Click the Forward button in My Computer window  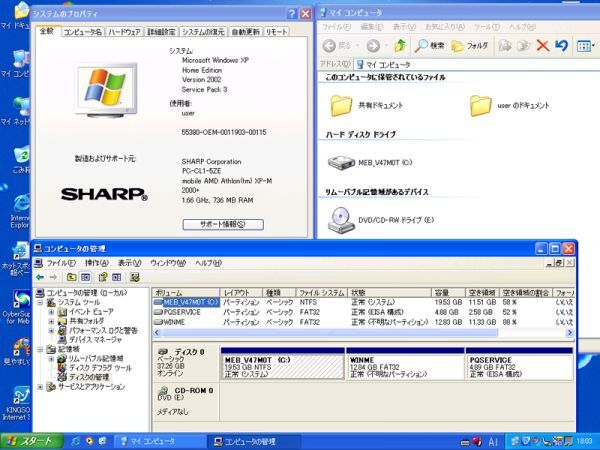point(373,46)
